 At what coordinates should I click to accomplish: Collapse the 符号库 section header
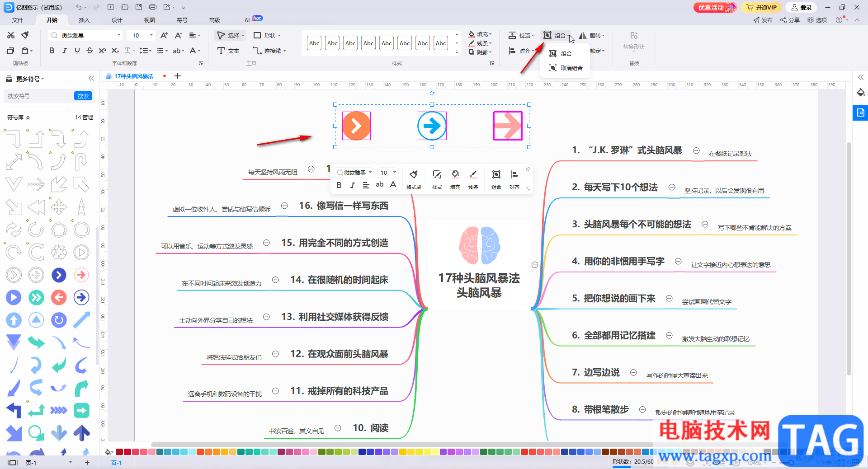(19, 117)
